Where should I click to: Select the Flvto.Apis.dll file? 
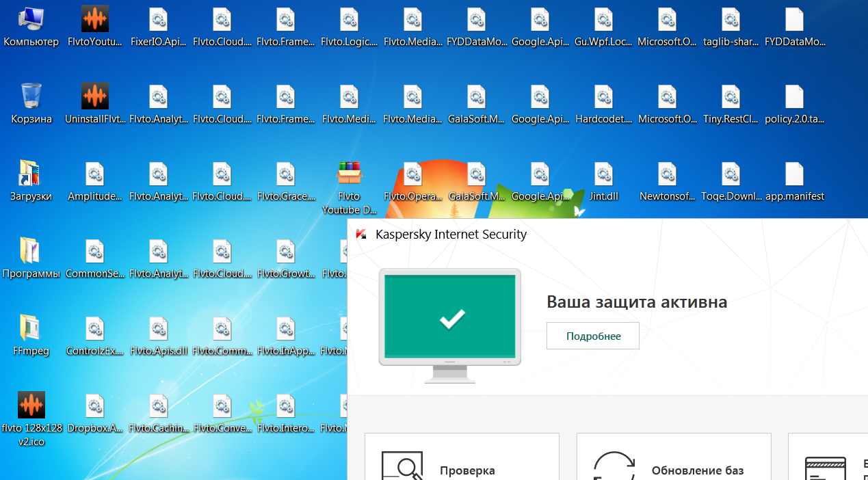click(x=159, y=336)
